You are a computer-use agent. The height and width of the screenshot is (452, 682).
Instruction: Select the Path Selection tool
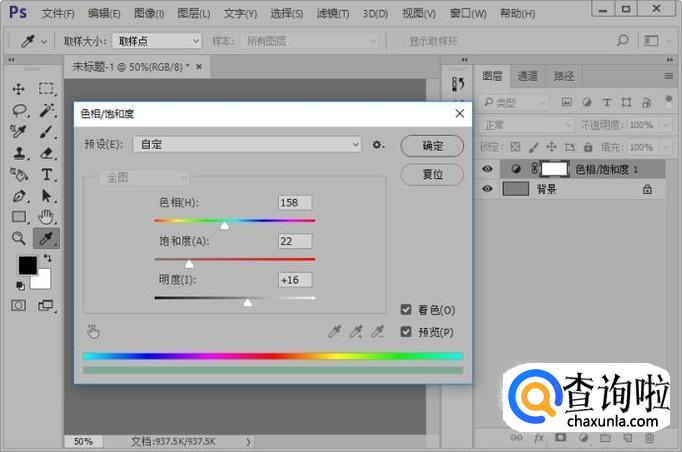point(46,196)
